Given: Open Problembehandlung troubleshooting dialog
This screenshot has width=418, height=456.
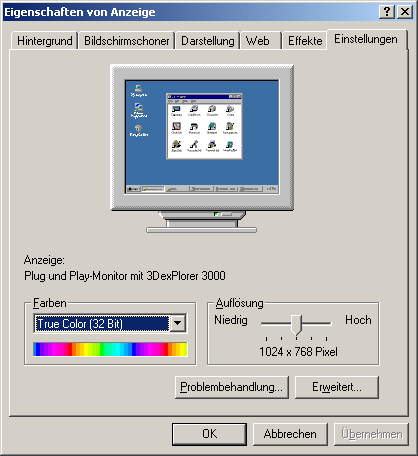Looking at the screenshot, I should (232, 387).
